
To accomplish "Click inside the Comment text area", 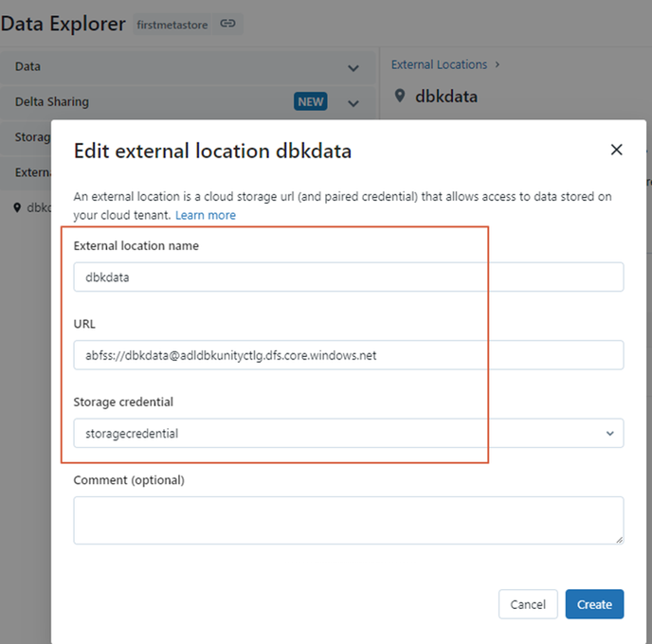I will point(349,520).
